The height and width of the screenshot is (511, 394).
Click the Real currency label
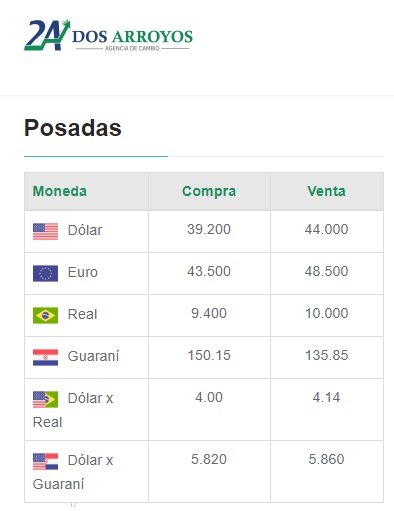pyautogui.click(x=82, y=314)
